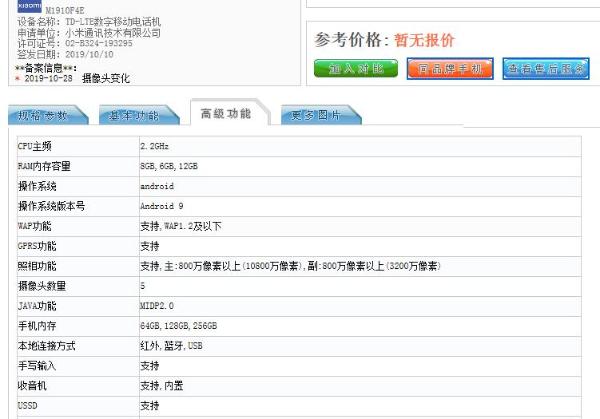Click the 64GB, 128GB, 256GB value

pos(178,326)
